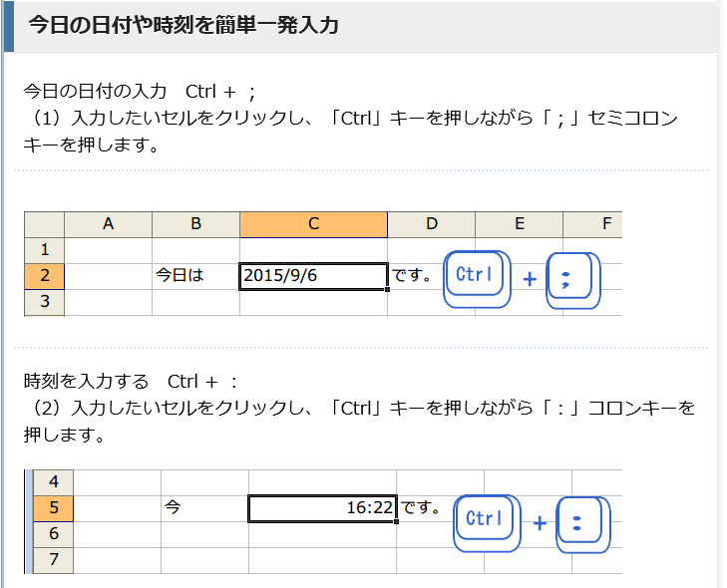Image resolution: width=727 pixels, height=588 pixels.
Task: Click the second Ctrl key icon
Action: click(x=485, y=520)
